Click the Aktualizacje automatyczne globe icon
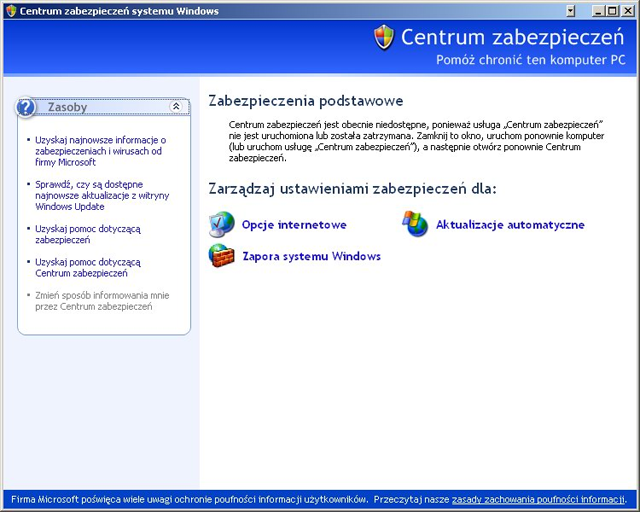The image size is (640, 512). click(415, 224)
